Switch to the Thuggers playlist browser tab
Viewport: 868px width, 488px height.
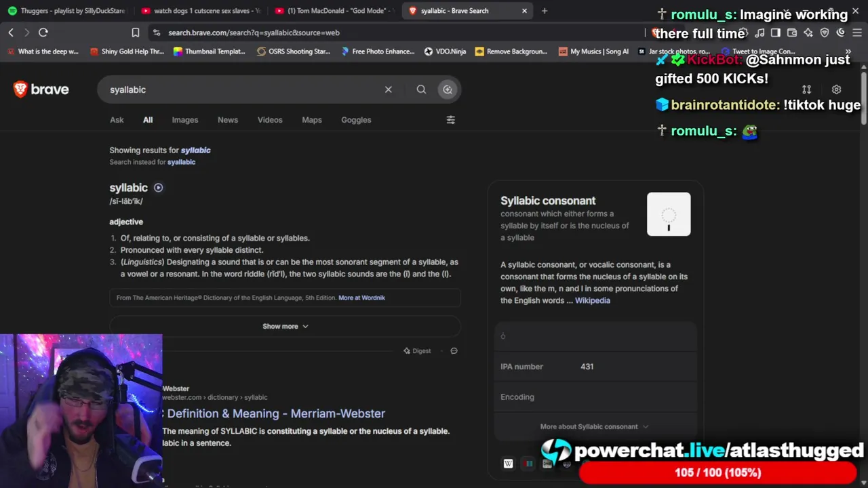pyautogui.click(x=66, y=11)
